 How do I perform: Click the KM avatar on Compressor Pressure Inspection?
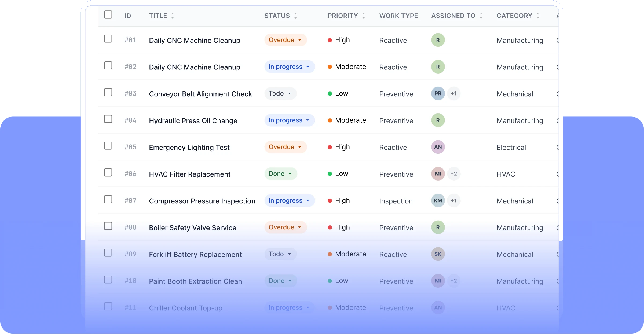(438, 201)
